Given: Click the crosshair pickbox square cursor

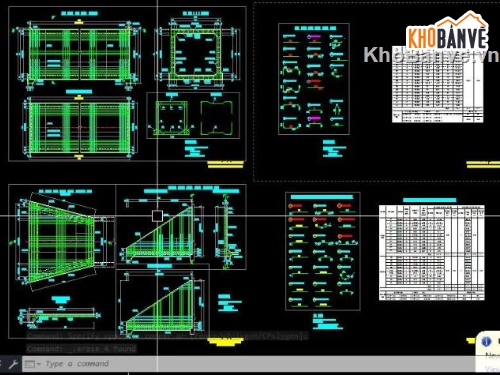Looking at the screenshot, I should pos(157,216).
